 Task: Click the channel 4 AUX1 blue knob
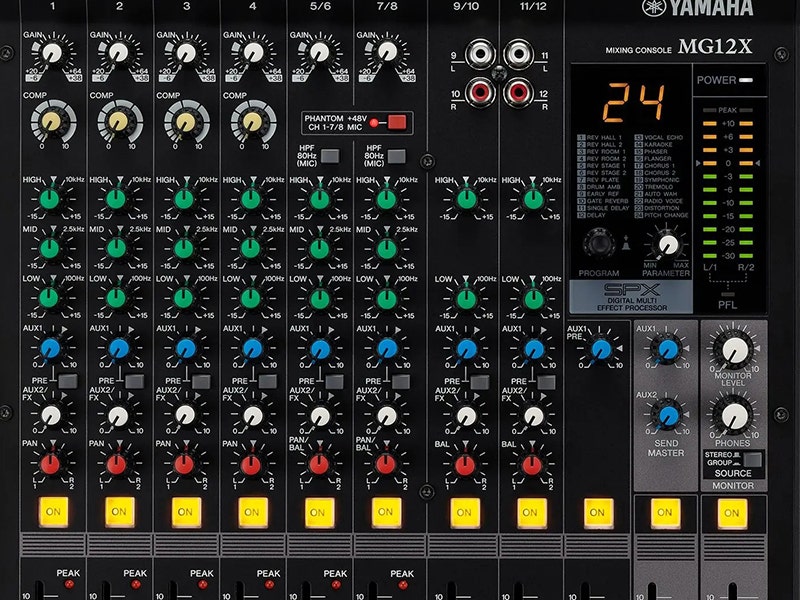pos(252,348)
